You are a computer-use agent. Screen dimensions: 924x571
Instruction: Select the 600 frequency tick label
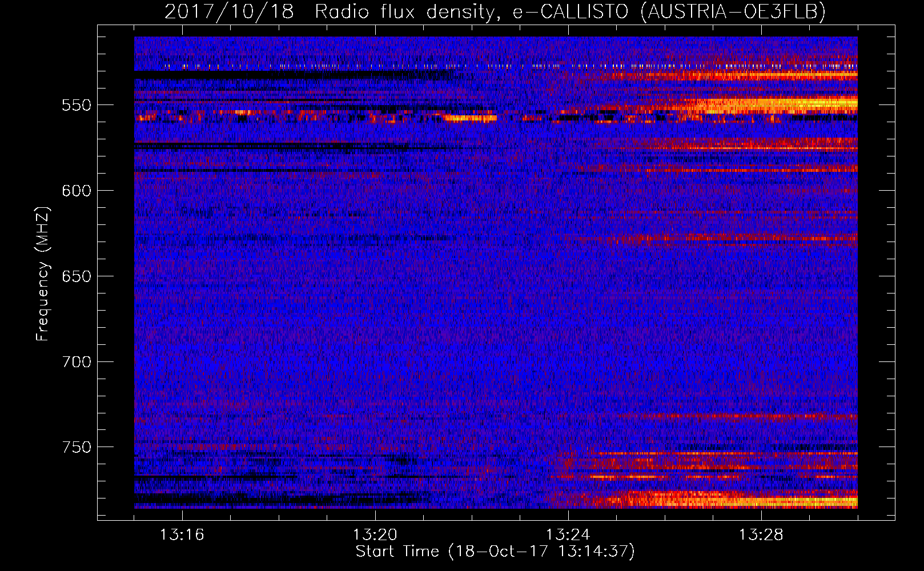[77, 191]
